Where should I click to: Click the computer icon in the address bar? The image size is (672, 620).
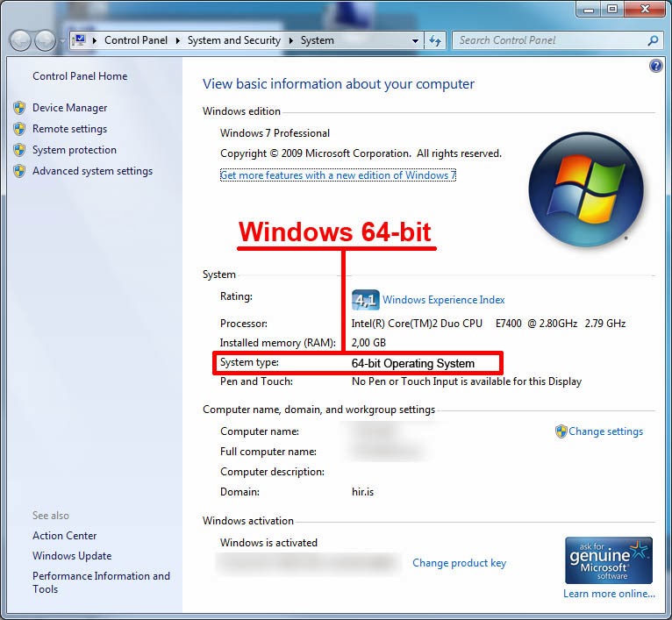[x=80, y=40]
